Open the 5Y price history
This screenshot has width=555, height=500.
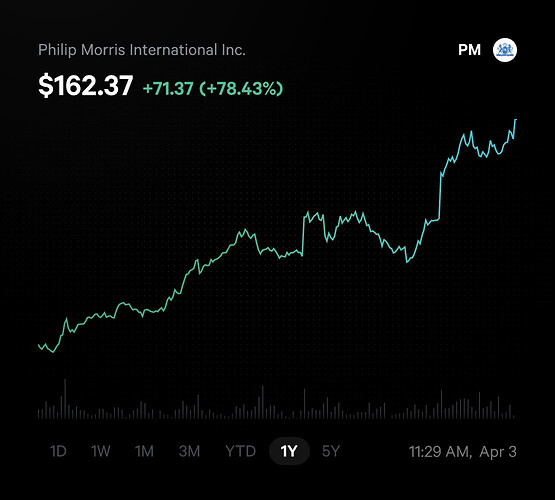tap(331, 451)
